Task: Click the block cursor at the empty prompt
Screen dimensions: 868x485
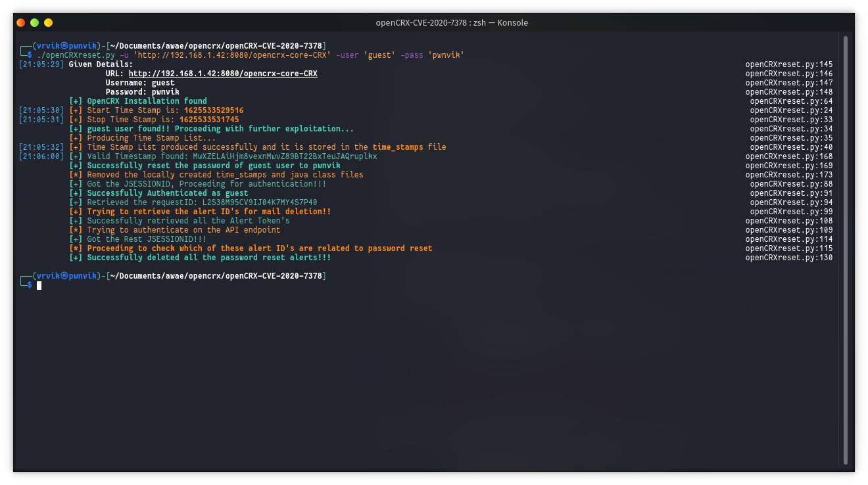Action: pos(39,285)
